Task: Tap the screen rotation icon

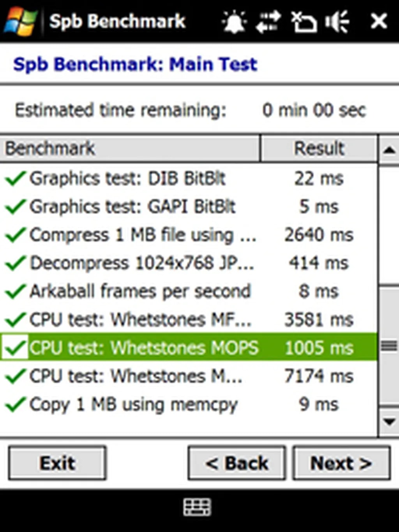Action: click(304, 21)
